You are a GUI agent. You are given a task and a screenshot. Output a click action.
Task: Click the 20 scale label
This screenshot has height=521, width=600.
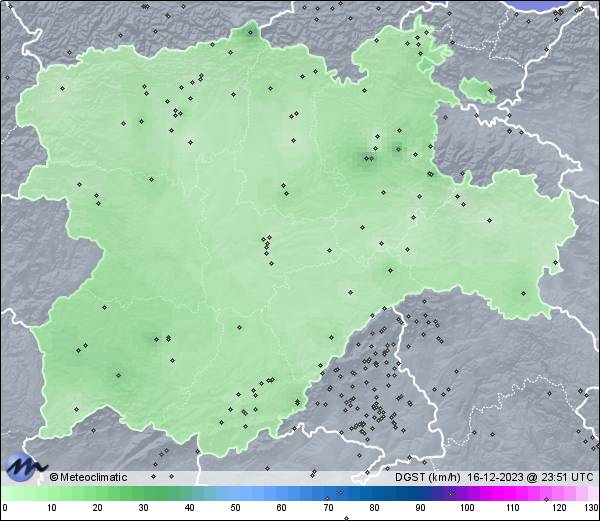tap(98, 508)
